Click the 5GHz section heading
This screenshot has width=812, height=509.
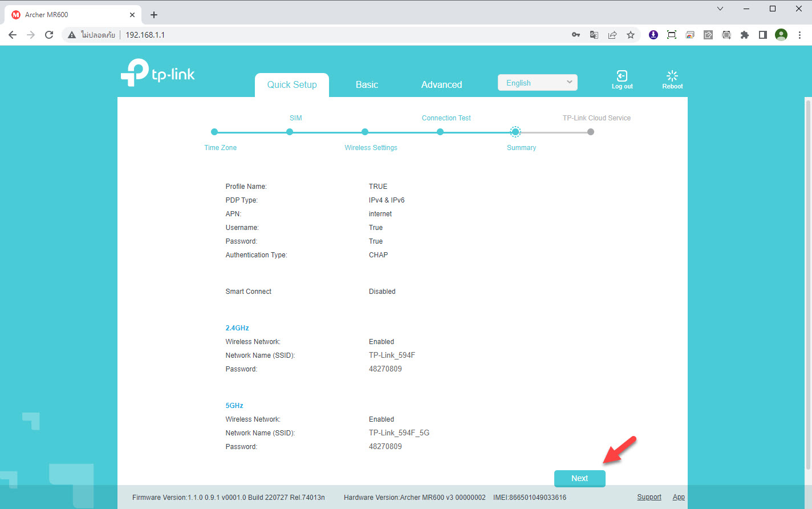[234, 406]
